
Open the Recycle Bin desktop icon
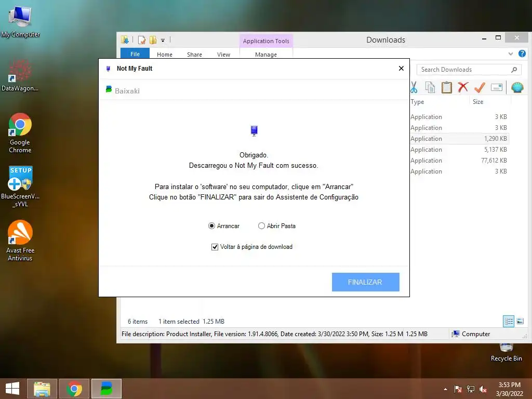[x=506, y=353]
